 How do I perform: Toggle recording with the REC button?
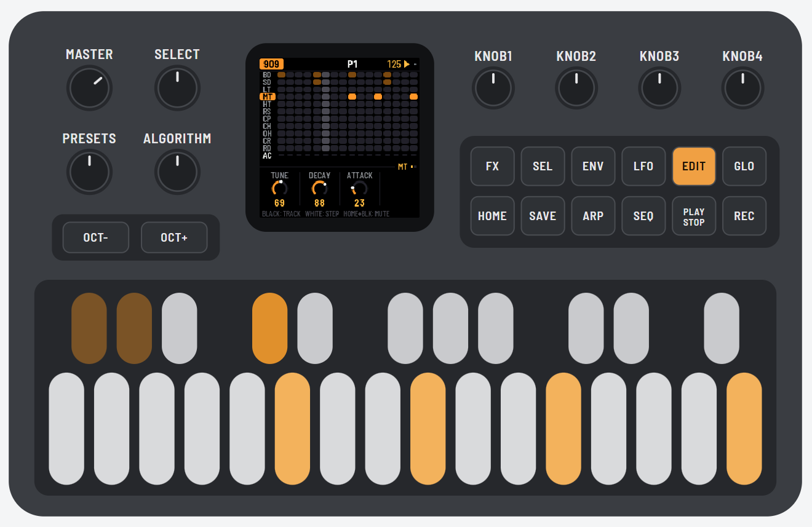[744, 216]
